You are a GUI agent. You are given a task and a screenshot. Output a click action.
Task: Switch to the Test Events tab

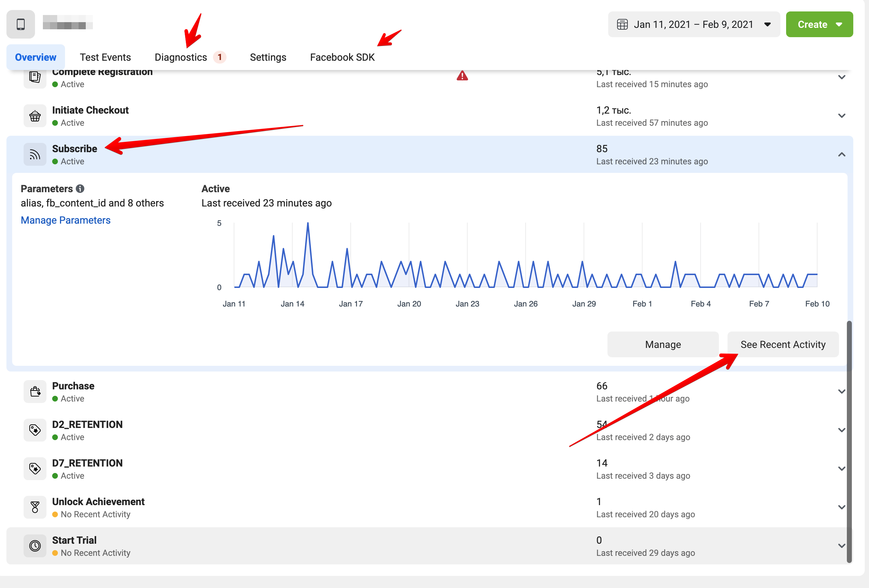105,57
